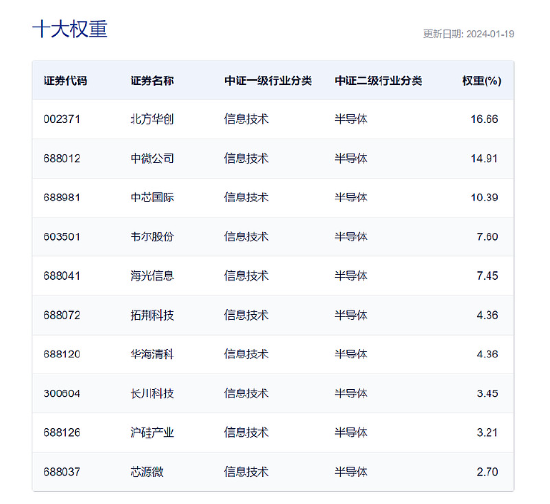Click 半导体 in the 沪硅产业 row
Image resolution: width=550 pixels, height=504 pixels.
point(351,432)
